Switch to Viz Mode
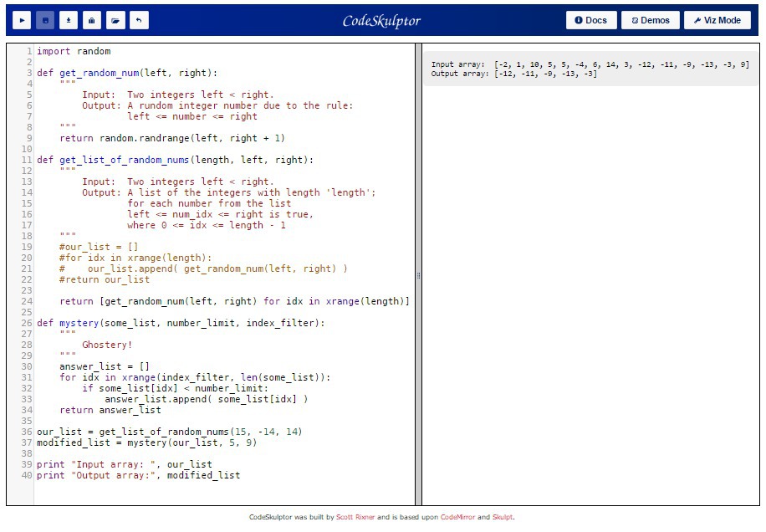The height and width of the screenshot is (532, 766). click(x=717, y=20)
